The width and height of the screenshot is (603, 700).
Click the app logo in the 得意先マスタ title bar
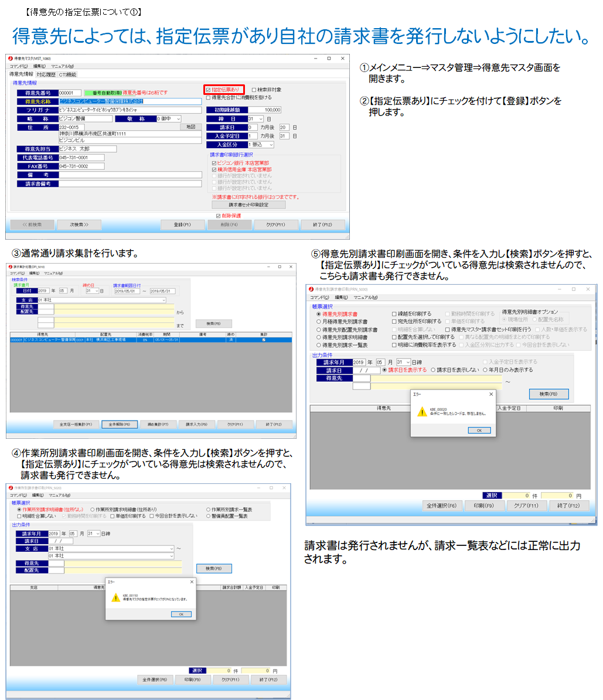click(10, 59)
